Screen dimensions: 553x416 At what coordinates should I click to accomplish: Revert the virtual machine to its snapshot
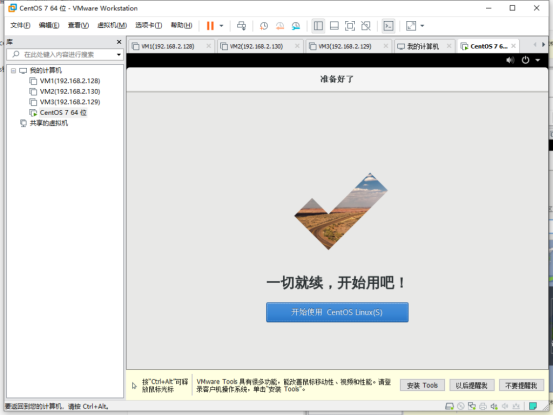(x=280, y=26)
